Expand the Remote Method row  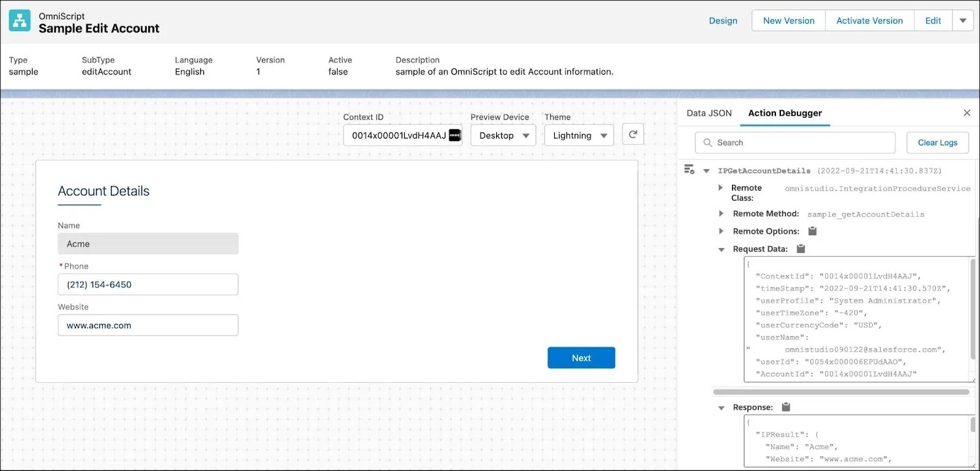click(x=721, y=214)
